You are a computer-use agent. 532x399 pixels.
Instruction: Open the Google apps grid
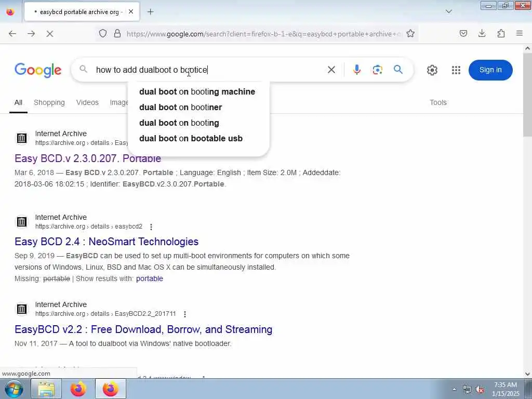(x=456, y=70)
